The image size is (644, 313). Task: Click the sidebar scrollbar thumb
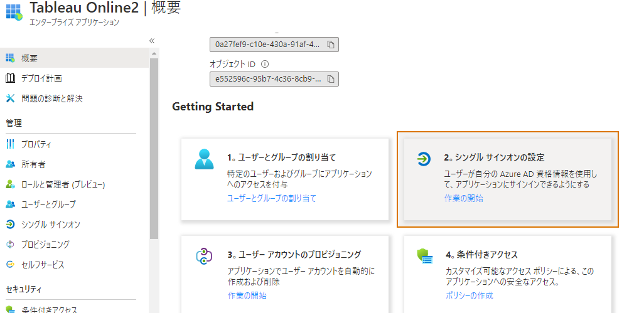pos(154,149)
